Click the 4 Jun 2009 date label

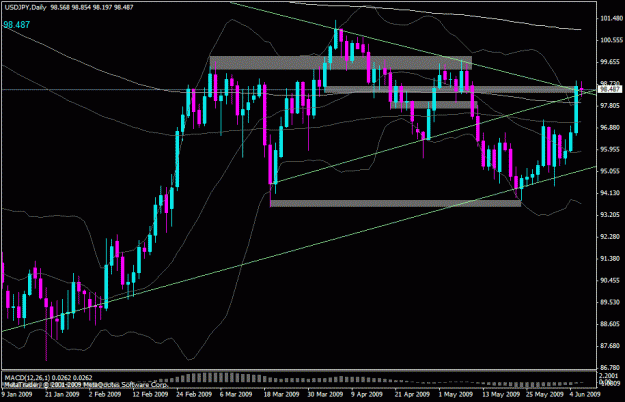(x=585, y=394)
